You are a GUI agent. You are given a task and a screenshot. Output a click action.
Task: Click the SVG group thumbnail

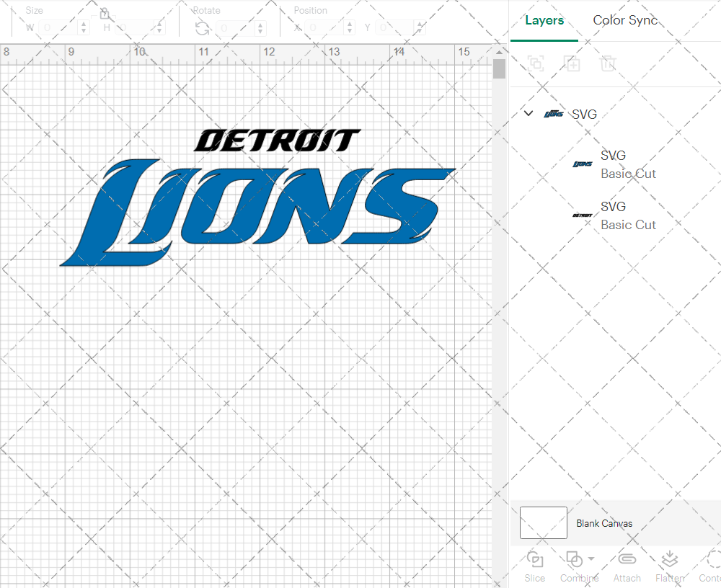554,114
